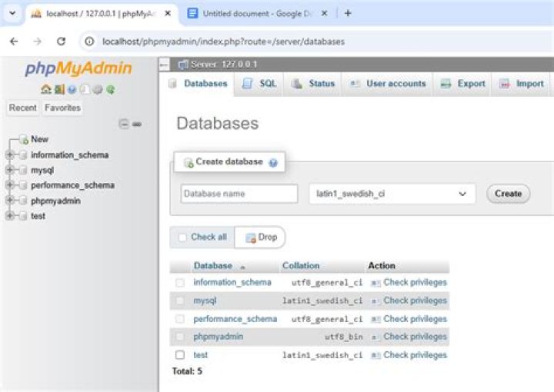Expand performance_schema tree node in sidebar
Image resolution: width=554 pixels, height=392 pixels.
[9, 185]
